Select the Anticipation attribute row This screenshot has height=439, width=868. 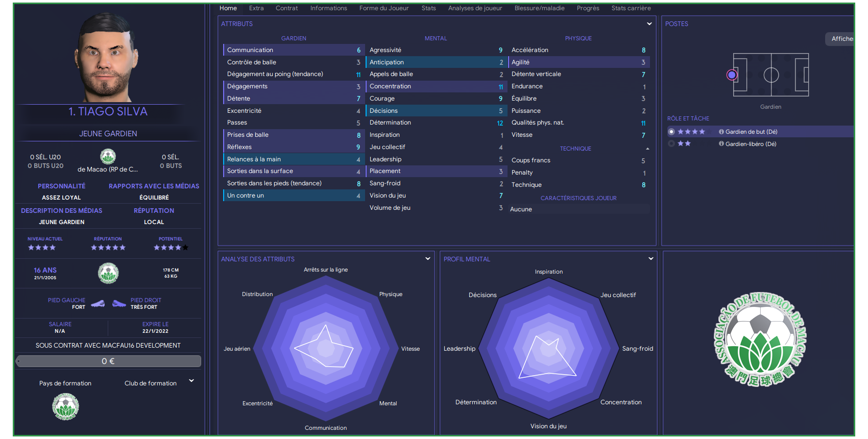click(436, 62)
